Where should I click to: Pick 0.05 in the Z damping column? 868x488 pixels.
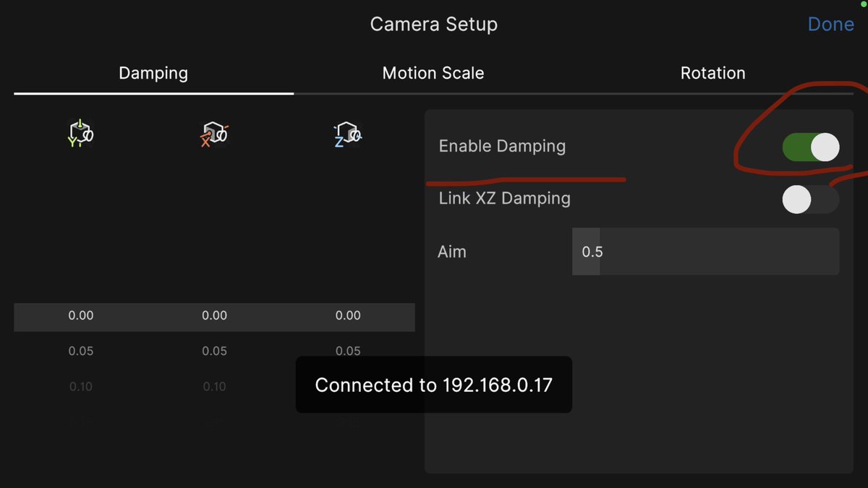pyautogui.click(x=348, y=351)
